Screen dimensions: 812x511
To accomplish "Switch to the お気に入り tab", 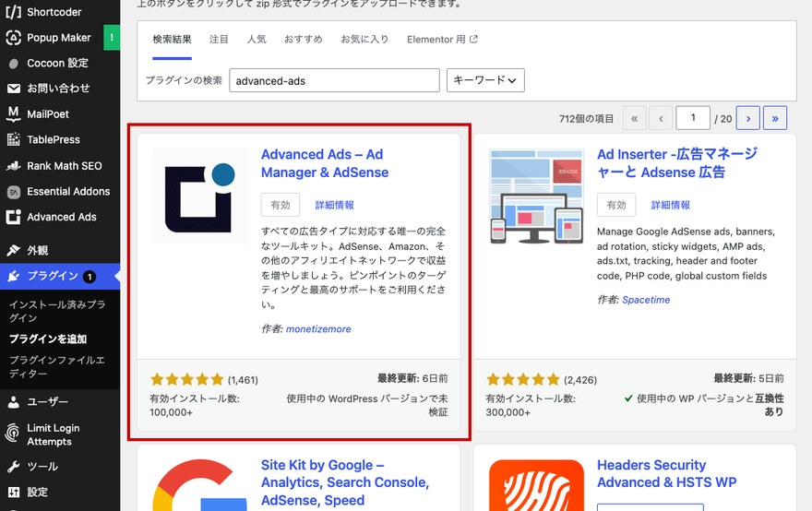I will 364,40.
